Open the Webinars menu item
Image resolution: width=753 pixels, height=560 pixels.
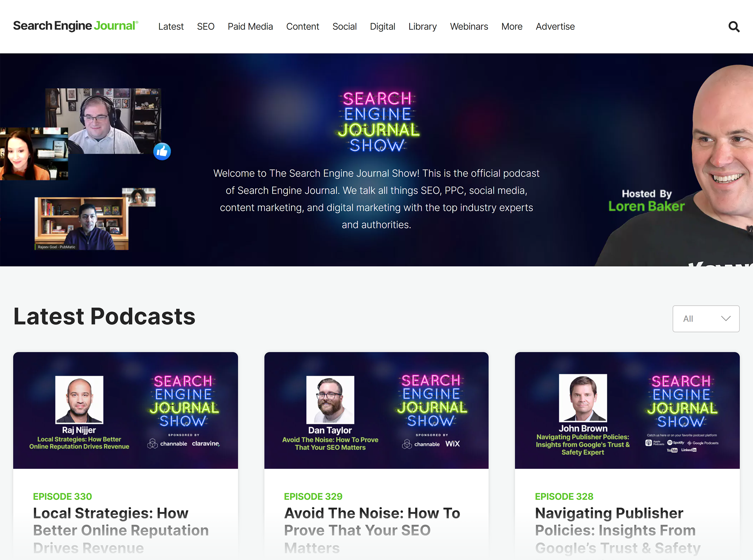click(469, 27)
